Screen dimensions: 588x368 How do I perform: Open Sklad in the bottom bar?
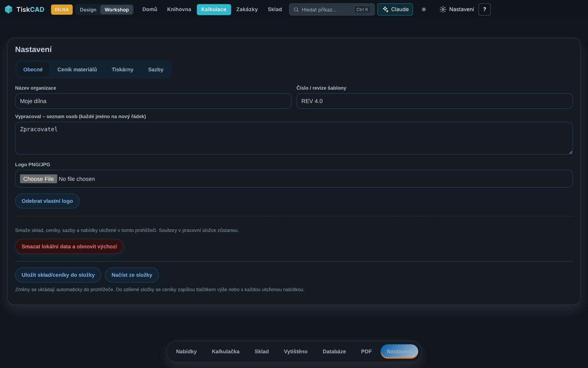(262, 351)
